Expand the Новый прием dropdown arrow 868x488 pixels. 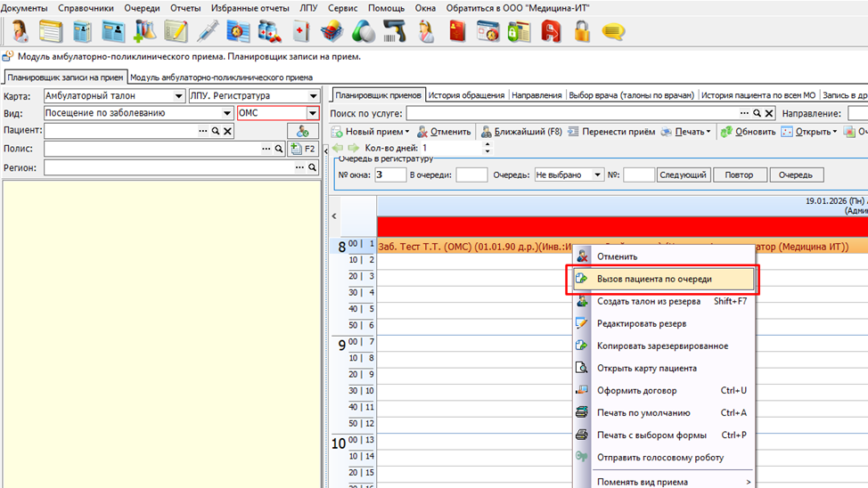point(407,132)
